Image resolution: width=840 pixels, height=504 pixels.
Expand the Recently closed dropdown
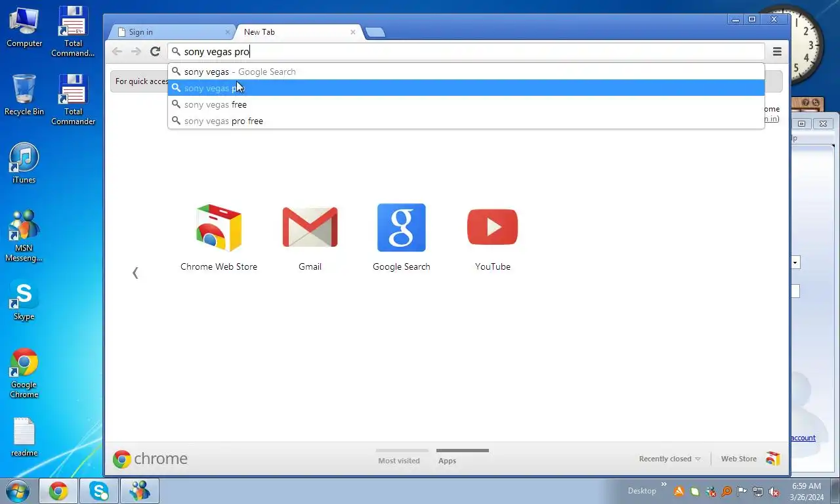coord(669,459)
